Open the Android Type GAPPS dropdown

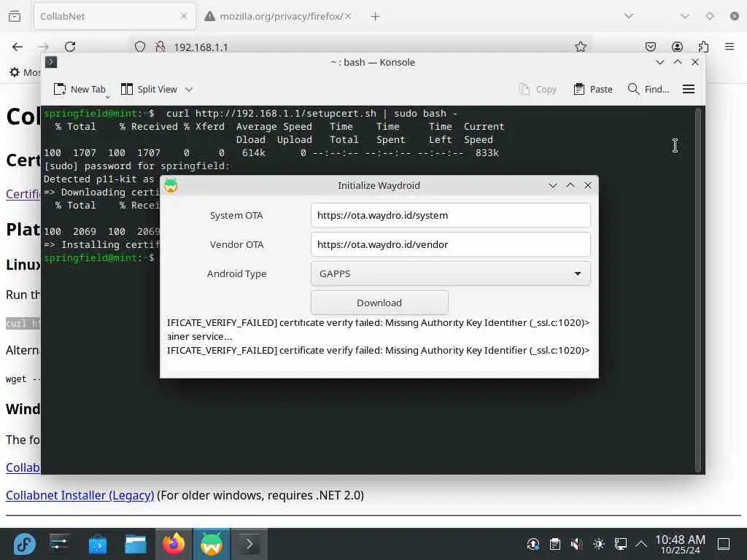coord(450,273)
